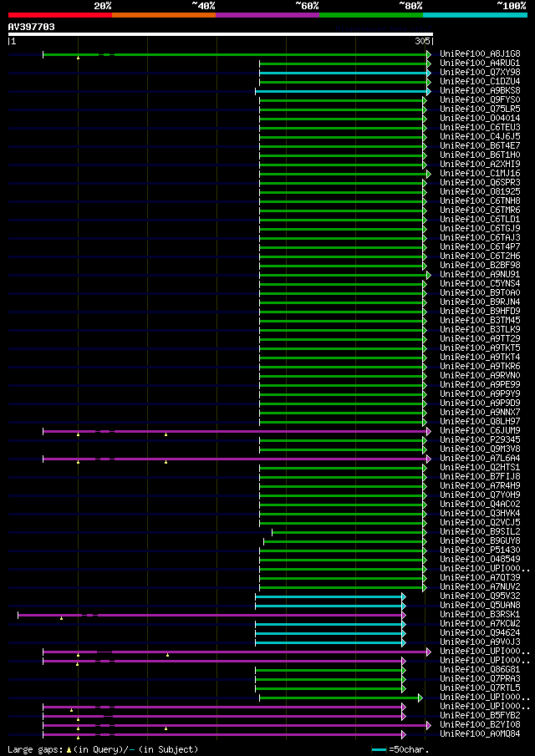The width and height of the screenshot is (535, 756).
Task: Select label UniRef100_A9TT29
Action: pos(480,339)
